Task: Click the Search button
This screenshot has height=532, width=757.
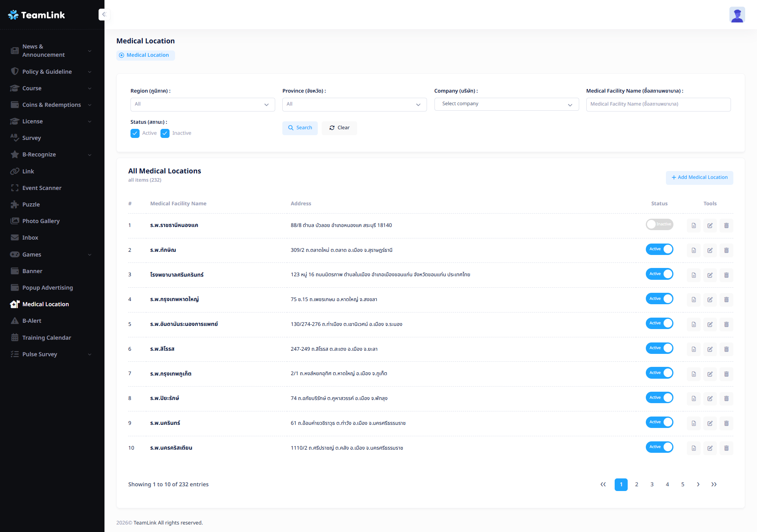Action: pyautogui.click(x=300, y=128)
